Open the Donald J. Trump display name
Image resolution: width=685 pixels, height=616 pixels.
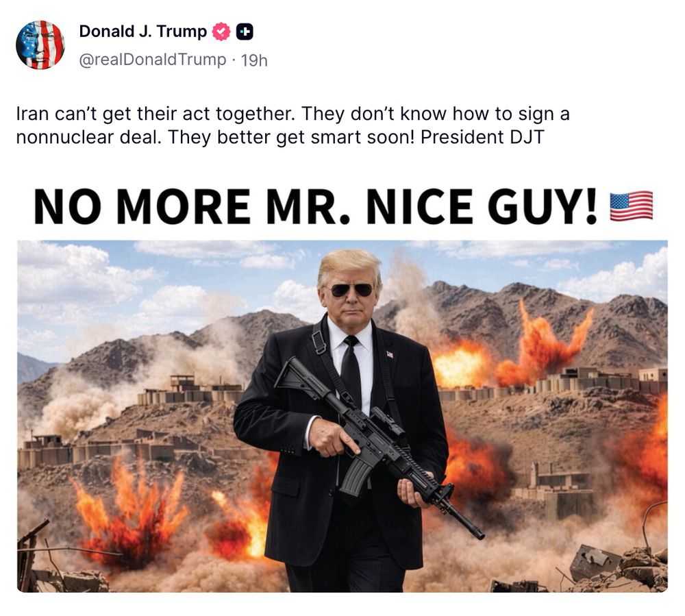[143, 32]
